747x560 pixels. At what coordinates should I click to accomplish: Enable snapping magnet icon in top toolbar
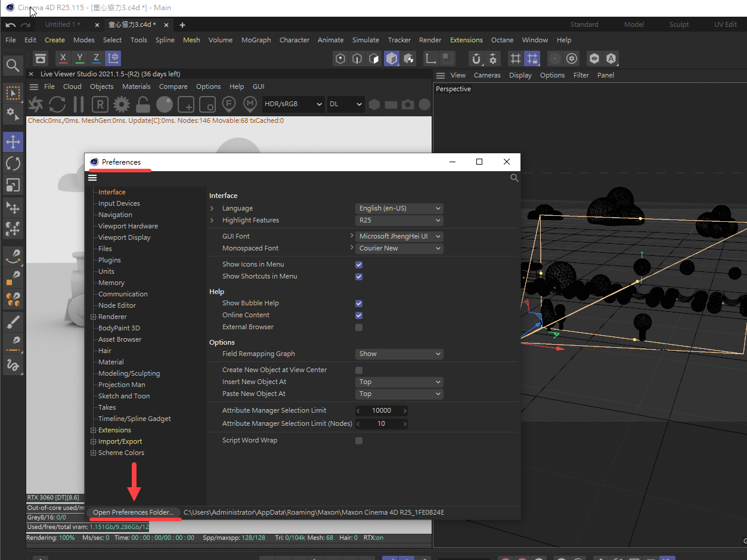pyautogui.click(x=476, y=58)
